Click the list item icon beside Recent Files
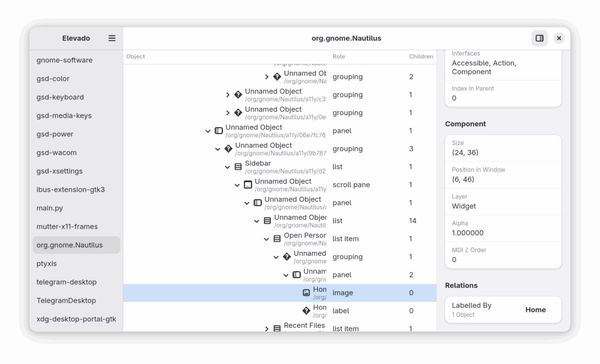 point(276,328)
